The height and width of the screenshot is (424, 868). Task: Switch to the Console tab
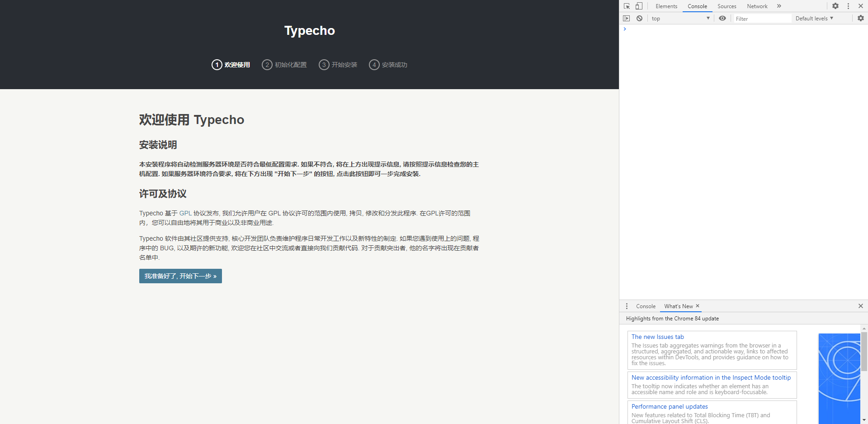(x=697, y=6)
